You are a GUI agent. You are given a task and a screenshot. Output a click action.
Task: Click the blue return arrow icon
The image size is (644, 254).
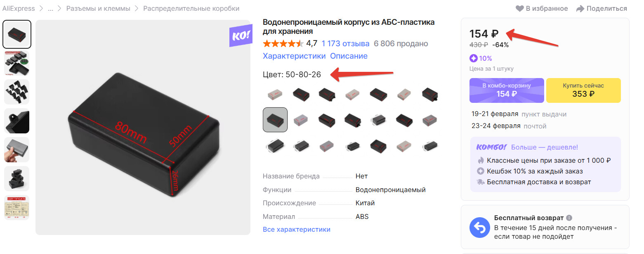click(480, 228)
